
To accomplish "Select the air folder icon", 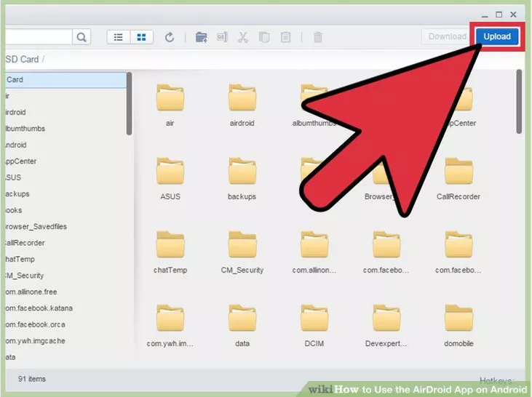I will tap(170, 97).
